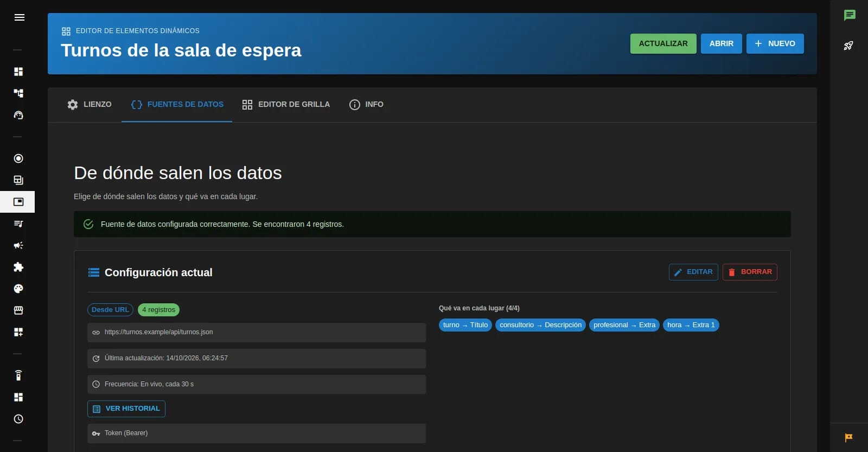Screen dimensions: 868x452
Task: Click the '4 registros' green chip
Action: (158, 310)
